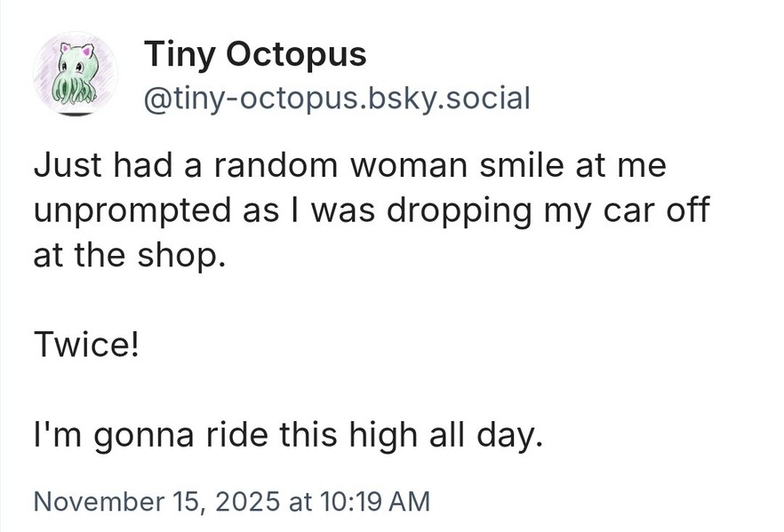
Task: Click the word "Twice!" in the post
Action: click(x=86, y=344)
